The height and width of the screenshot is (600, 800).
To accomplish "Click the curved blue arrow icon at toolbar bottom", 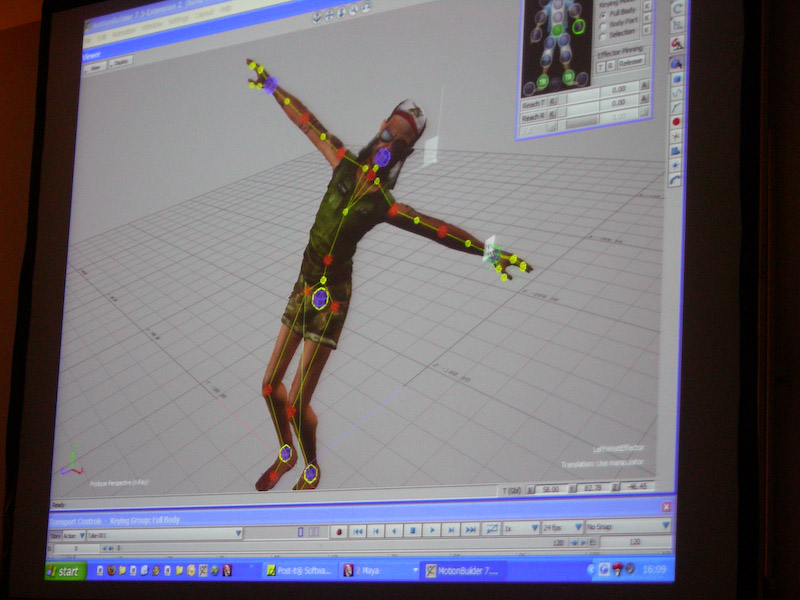I will pyautogui.click(x=675, y=180).
